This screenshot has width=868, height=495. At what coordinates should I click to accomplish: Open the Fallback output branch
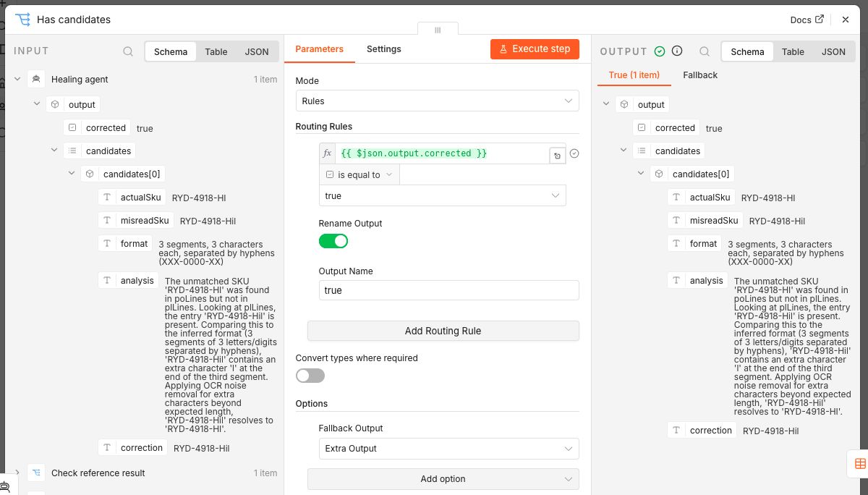pos(700,75)
